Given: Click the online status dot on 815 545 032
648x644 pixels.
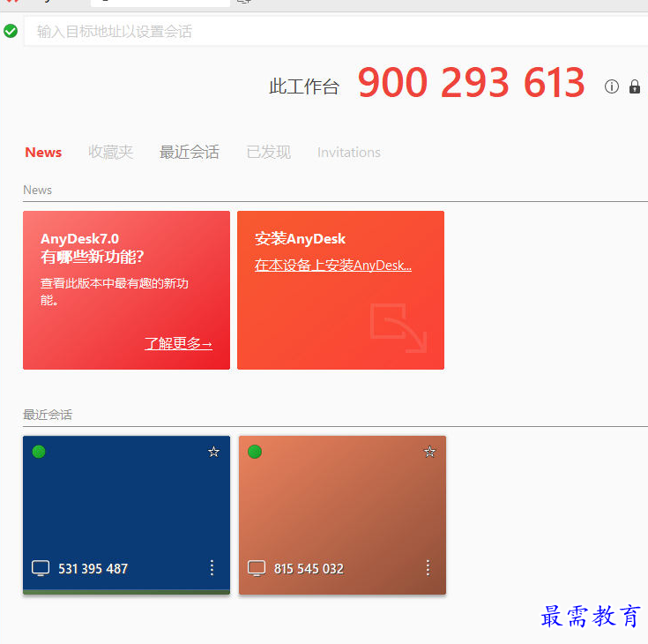Looking at the screenshot, I should click(x=255, y=452).
